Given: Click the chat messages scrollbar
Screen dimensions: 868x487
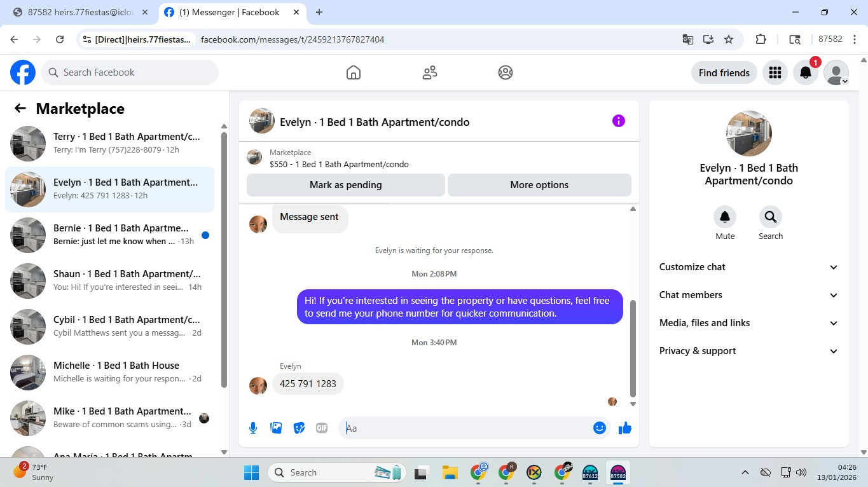Looking at the screenshot, I should click(633, 348).
